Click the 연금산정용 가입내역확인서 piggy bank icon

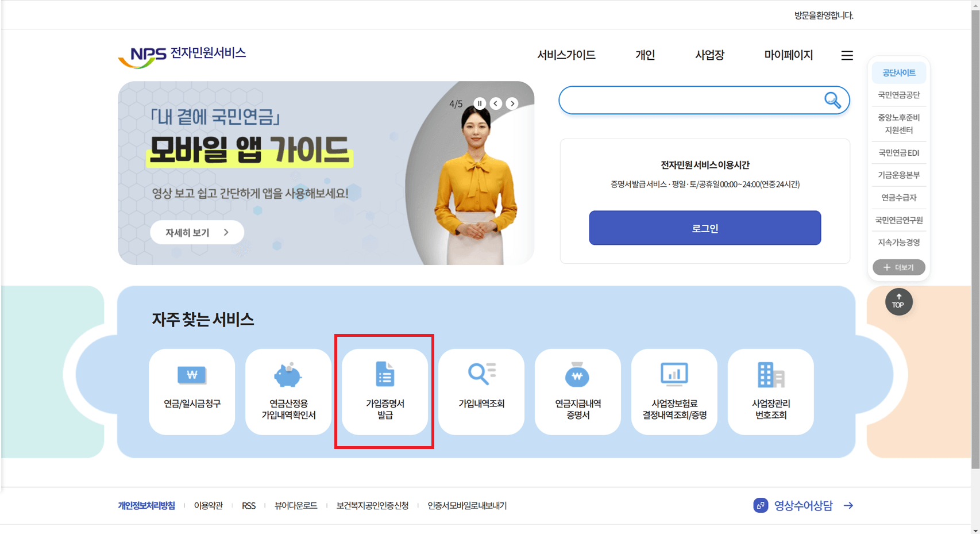coord(288,375)
